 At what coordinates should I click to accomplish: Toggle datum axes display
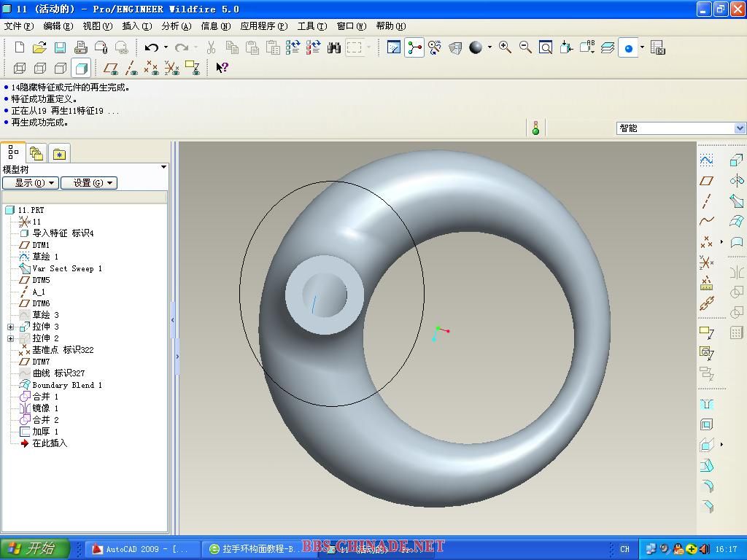click(x=131, y=69)
